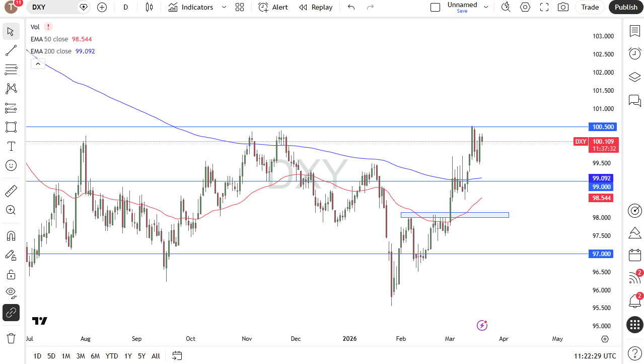
Task: Activate the zoom in tool
Action: (11, 210)
